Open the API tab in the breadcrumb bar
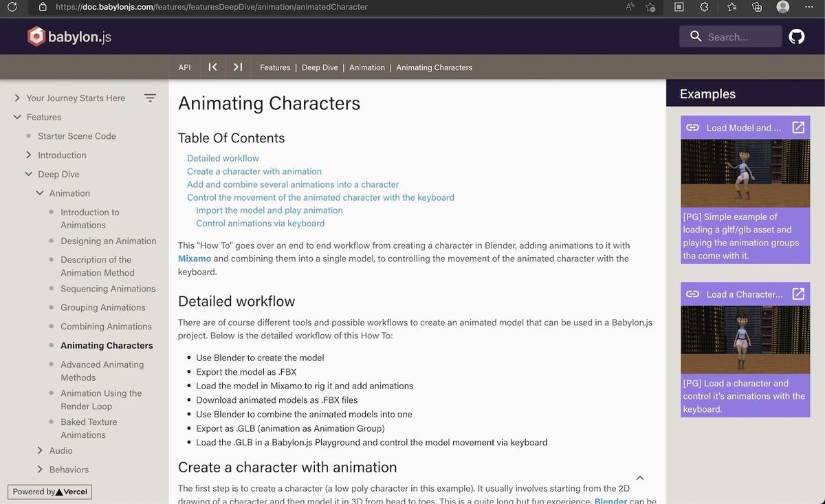Viewport: 825px width, 504px height. click(184, 67)
